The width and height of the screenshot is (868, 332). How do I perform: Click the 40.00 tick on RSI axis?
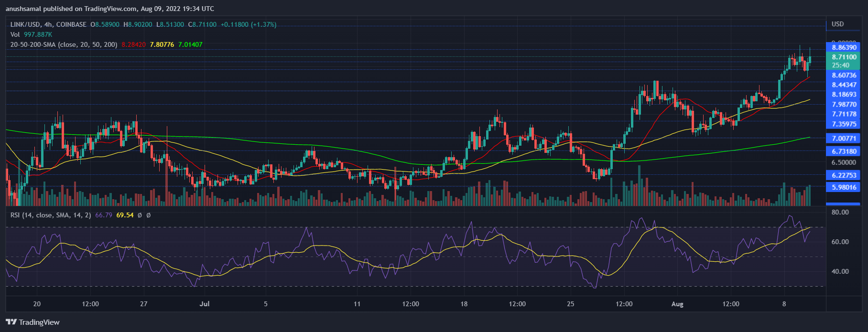coord(840,271)
